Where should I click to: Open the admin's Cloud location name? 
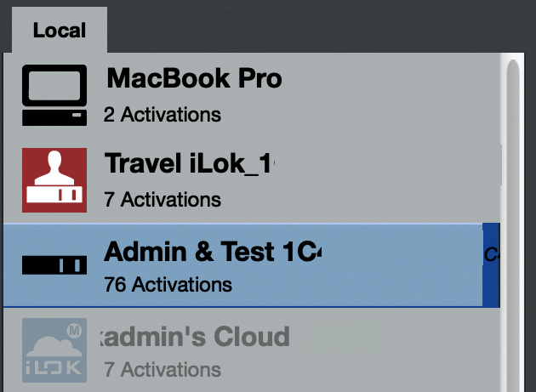coord(196,336)
